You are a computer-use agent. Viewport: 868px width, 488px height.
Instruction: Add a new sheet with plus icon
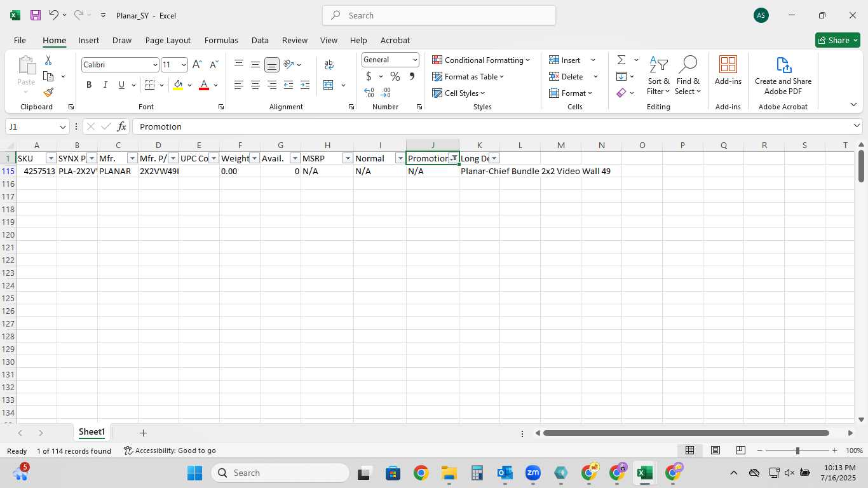pos(143,433)
